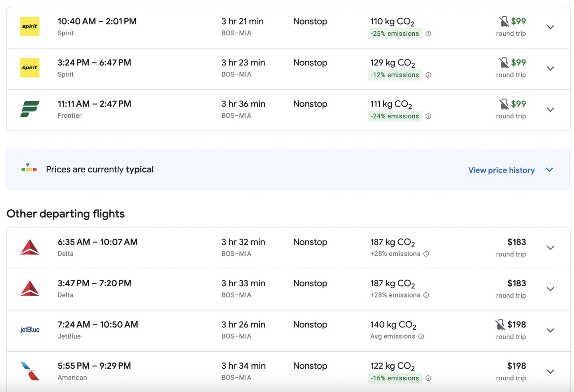Click the 122 kg CO2 value
The width and height of the screenshot is (574, 392).
[392, 366]
